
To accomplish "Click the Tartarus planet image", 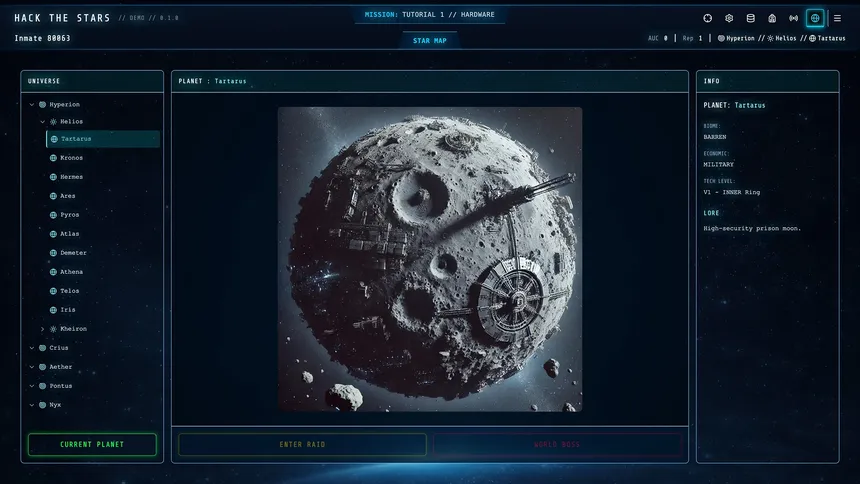I will click(x=430, y=259).
